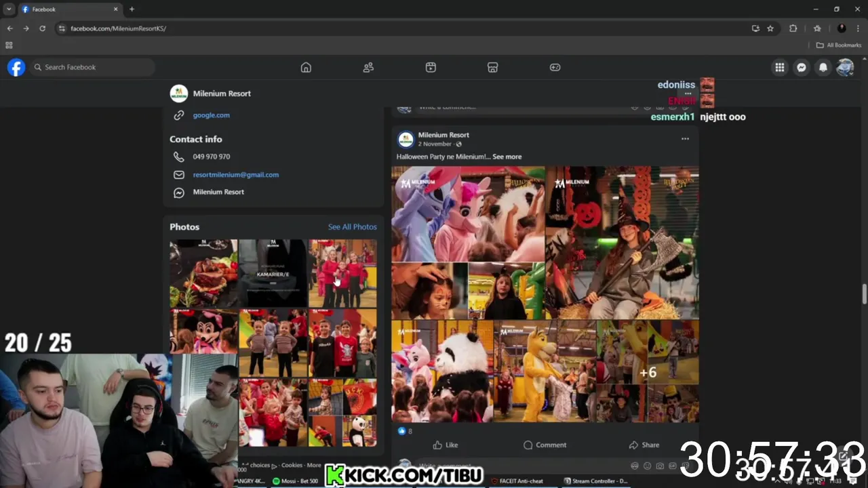Open the unicorn mascots post photo
This screenshot has height=488, width=868.
[468, 214]
